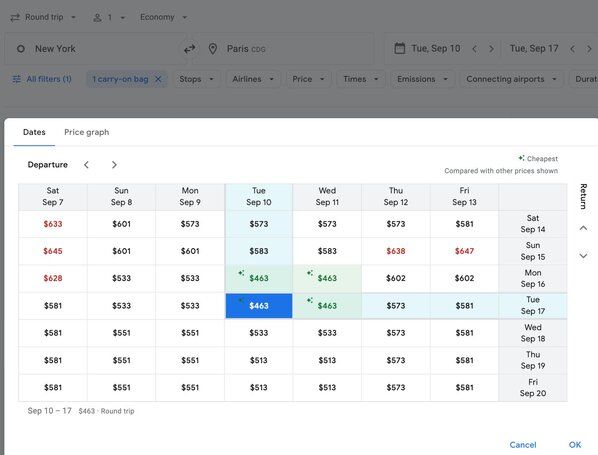598x455 pixels.
Task: Open the Airlines filter dropdown
Action: coord(253,79)
